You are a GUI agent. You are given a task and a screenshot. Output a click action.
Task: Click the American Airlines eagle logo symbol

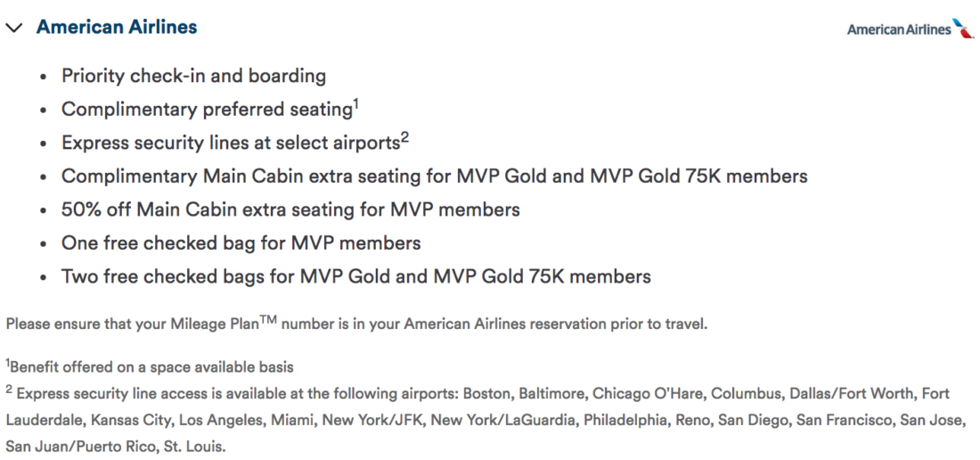click(964, 28)
